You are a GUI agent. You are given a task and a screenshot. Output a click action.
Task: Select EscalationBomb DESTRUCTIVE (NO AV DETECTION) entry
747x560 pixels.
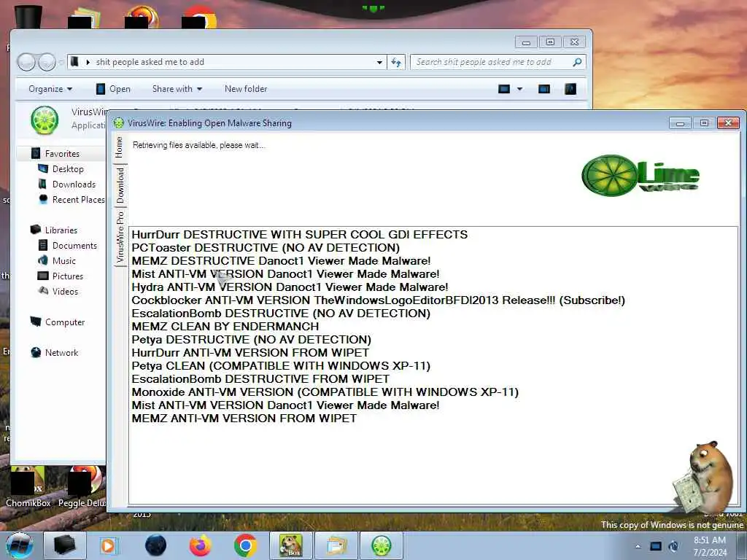pos(281,314)
